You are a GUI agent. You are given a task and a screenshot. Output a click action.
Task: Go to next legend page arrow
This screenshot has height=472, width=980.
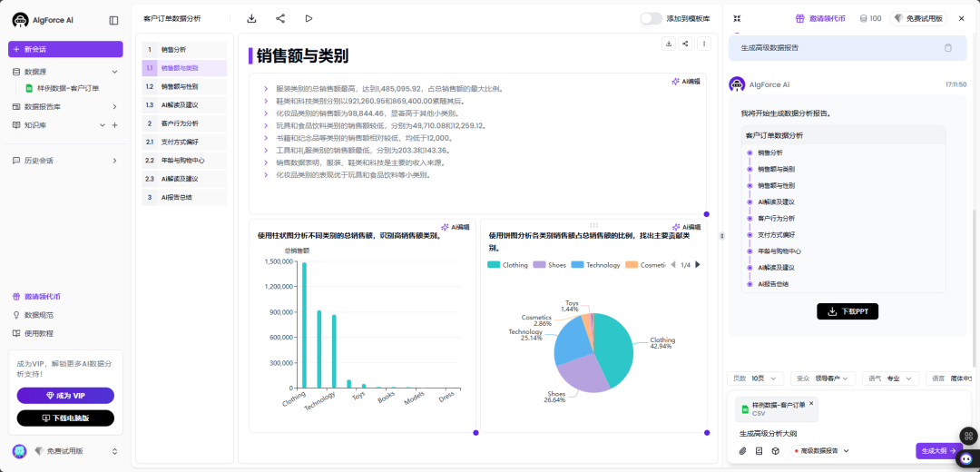coord(698,265)
